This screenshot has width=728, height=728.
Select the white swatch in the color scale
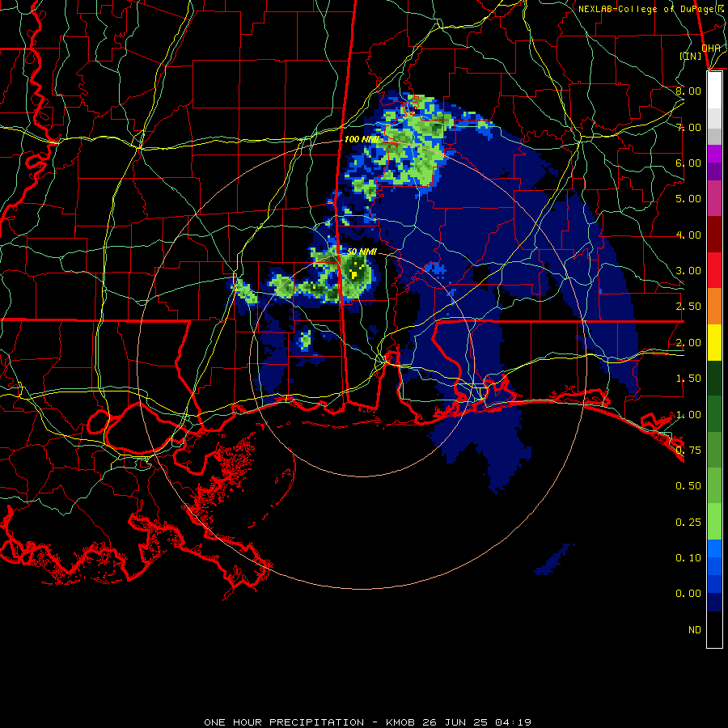tap(714, 91)
